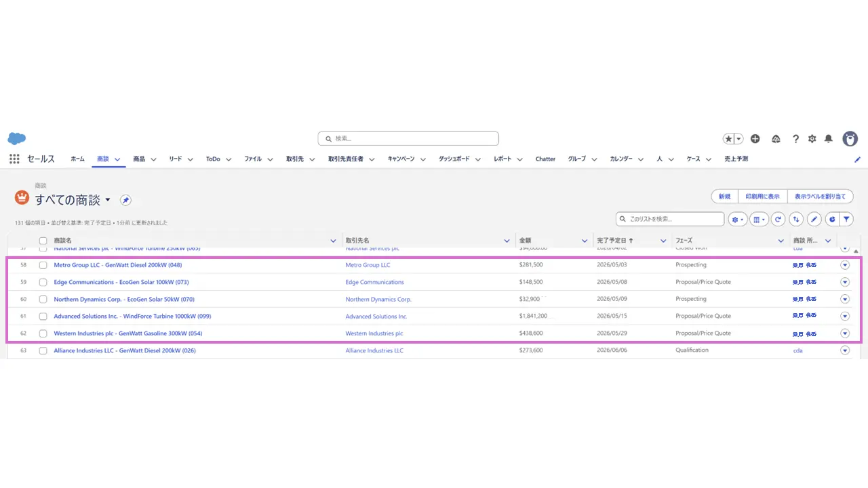The image size is (868, 488).
Task: Click the $1,841,200 amount cell
Action: [x=534, y=317]
